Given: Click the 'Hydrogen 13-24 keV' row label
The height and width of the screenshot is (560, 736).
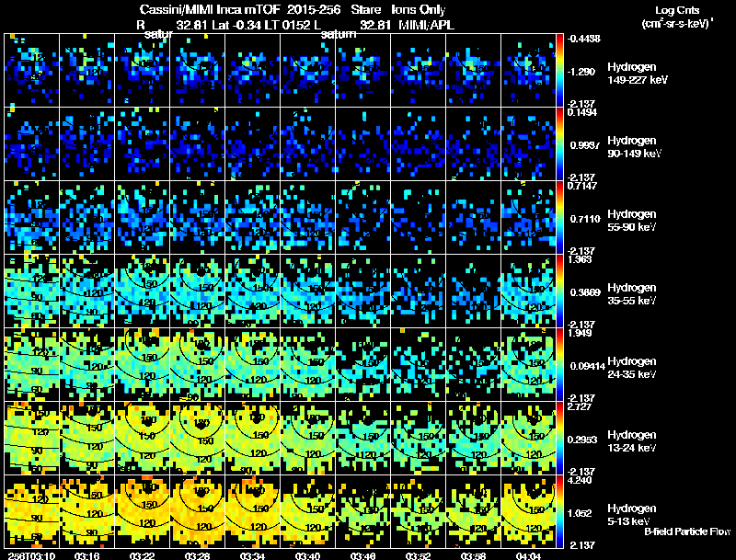Looking at the screenshot, I should click(x=632, y=441).
